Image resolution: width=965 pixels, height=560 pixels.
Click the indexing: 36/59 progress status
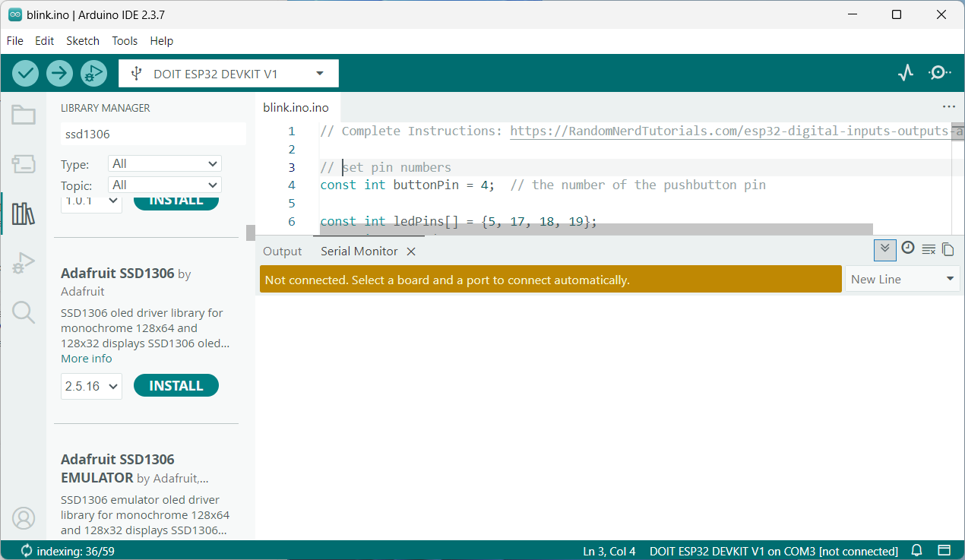[x=67, y=551]
